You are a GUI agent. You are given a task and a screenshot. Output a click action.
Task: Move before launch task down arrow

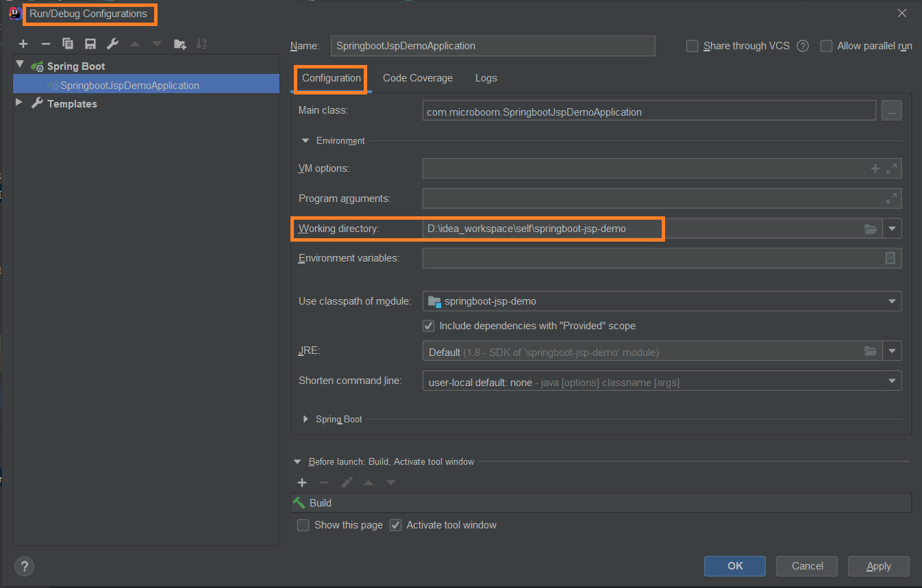click(391, 483)
